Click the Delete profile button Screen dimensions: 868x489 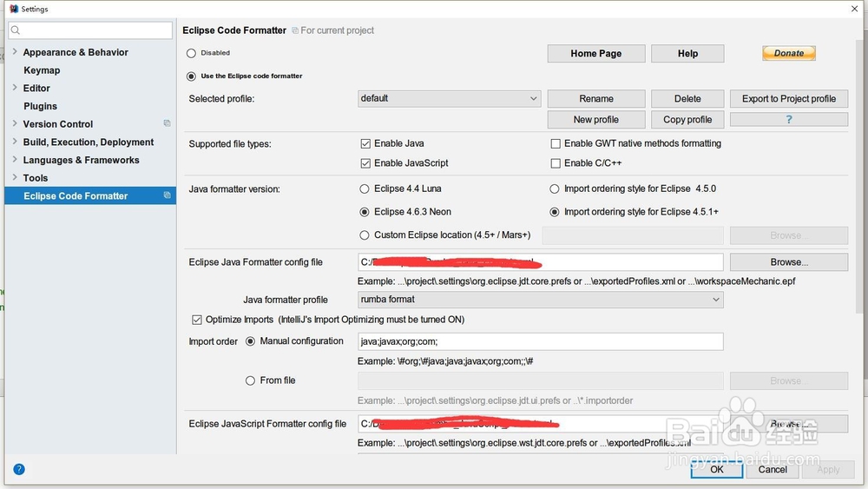click(687, 98)
